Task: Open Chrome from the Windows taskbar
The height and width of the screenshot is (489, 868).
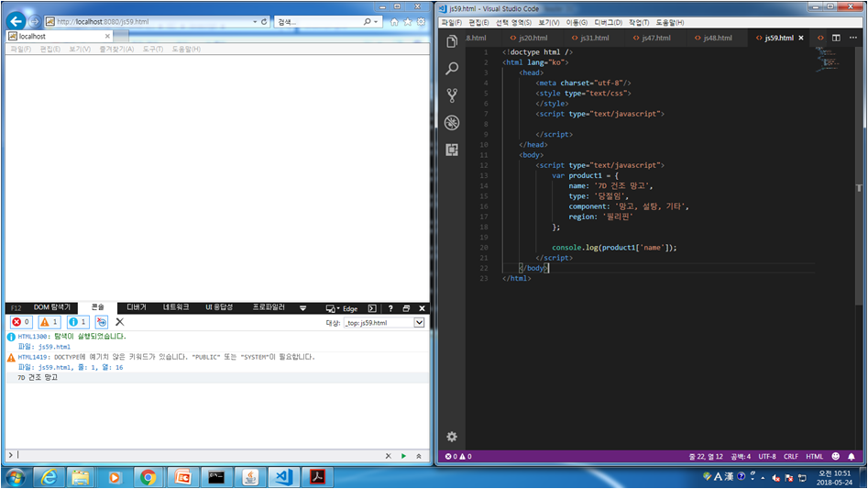Action: 148,477
